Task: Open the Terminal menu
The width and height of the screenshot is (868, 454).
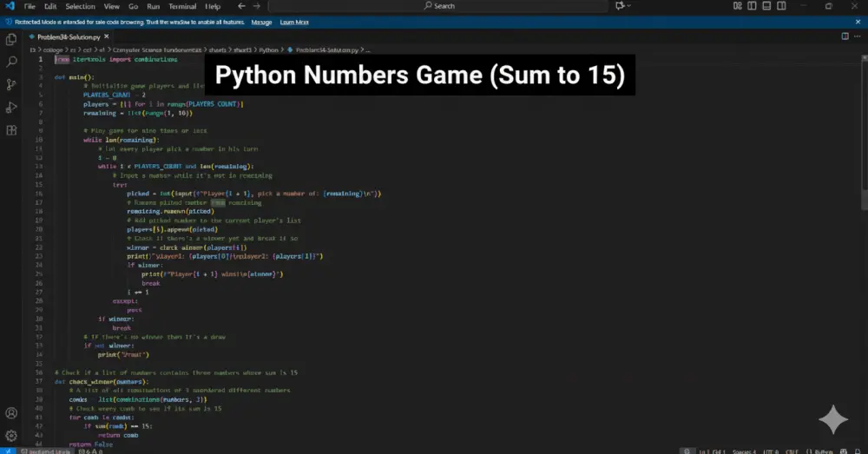Action: coord(182,6)
